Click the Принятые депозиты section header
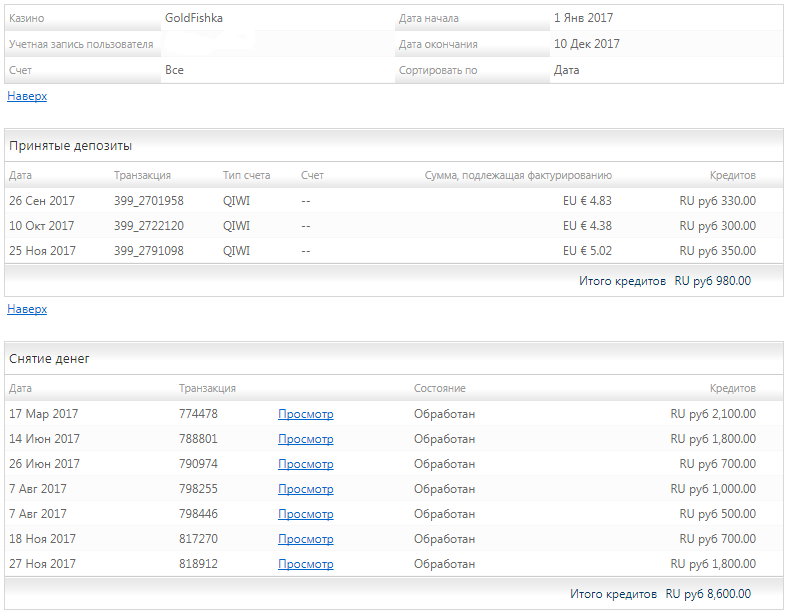This screenshot has width=793, height=614. click(x=71, y=146)
